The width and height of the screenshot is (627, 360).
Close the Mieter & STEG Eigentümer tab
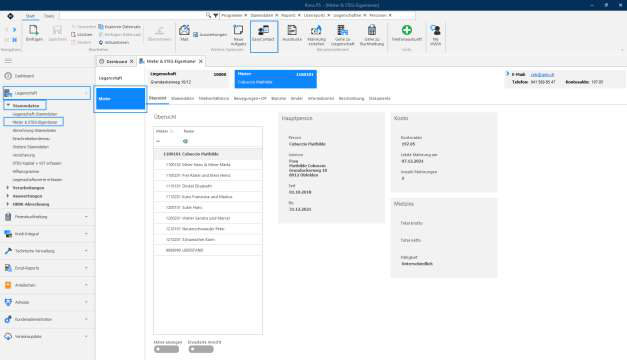(201, 61)
